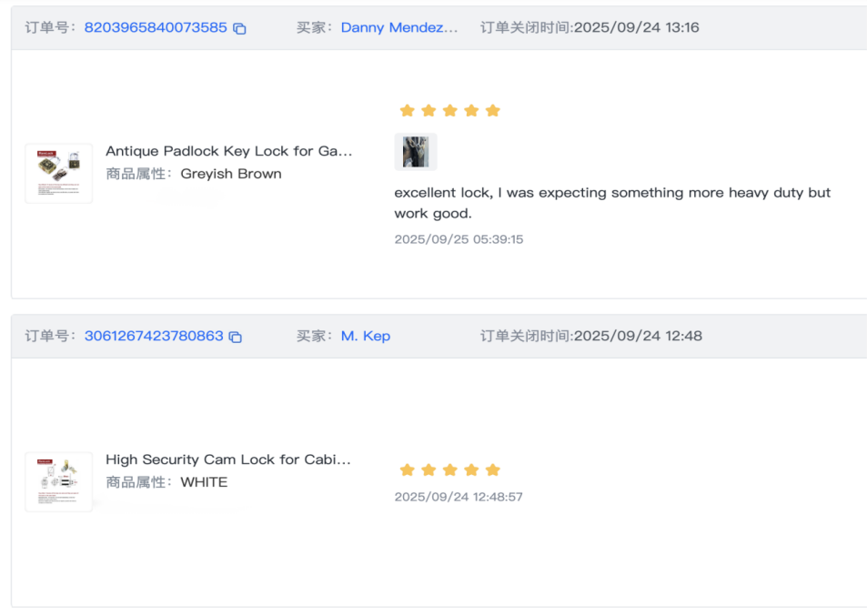867x616 pixels.
Task: Select the 'excellent lock' review text
Action: [x=611, y=203]
